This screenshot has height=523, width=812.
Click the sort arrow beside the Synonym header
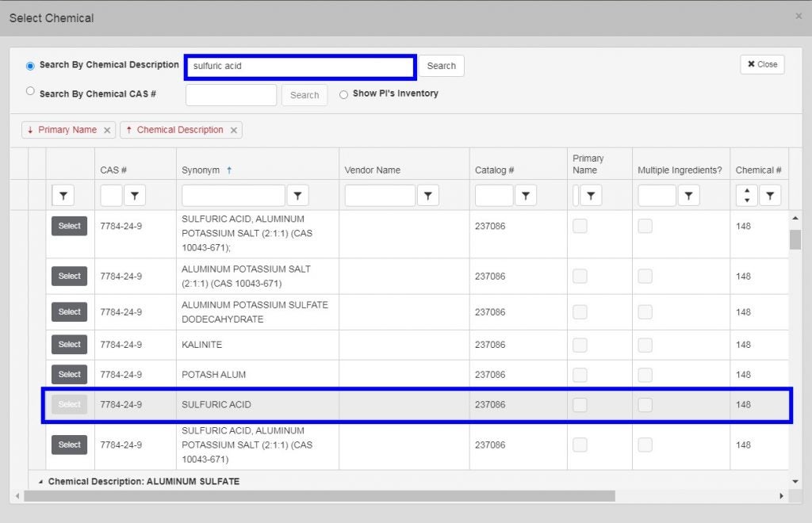point(229,170)
